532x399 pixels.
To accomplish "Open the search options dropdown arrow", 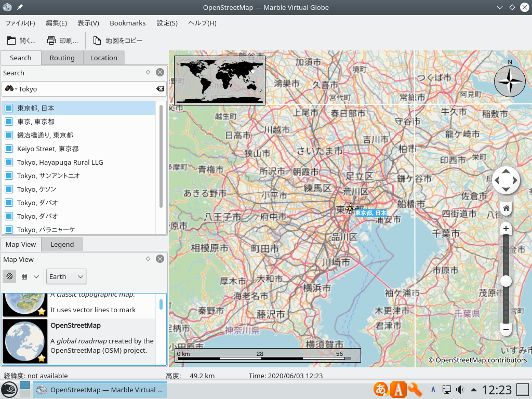I will click(16, 89).
